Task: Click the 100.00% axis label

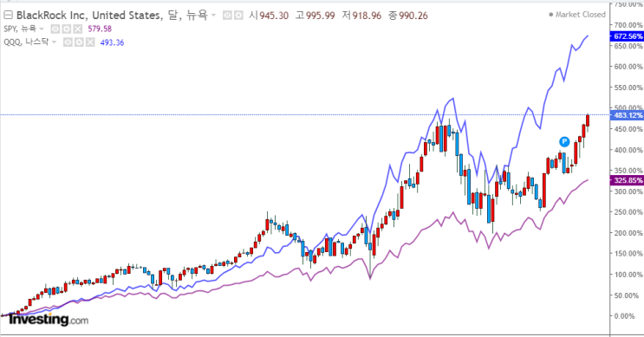Action: click(x=628, y=275)
